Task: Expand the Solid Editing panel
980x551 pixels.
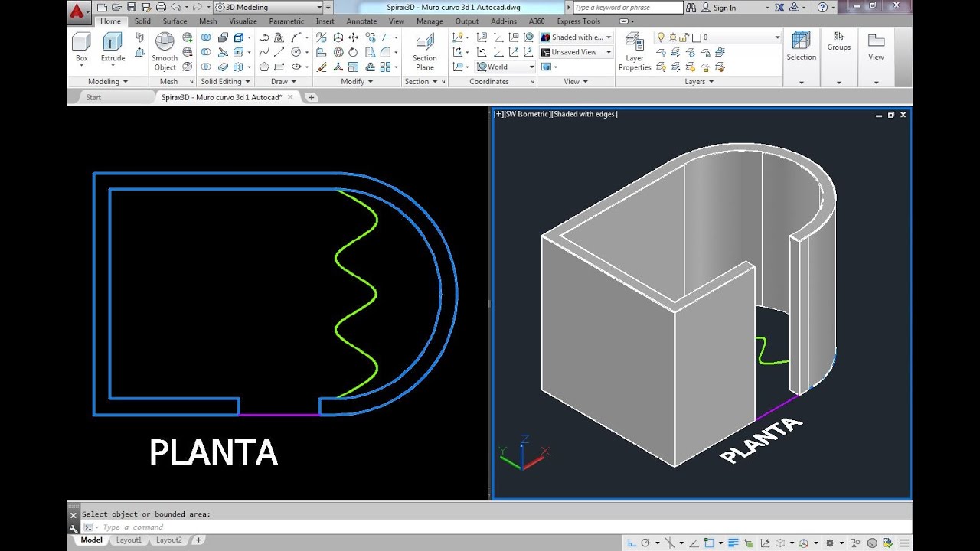Action: coord(225,81)
